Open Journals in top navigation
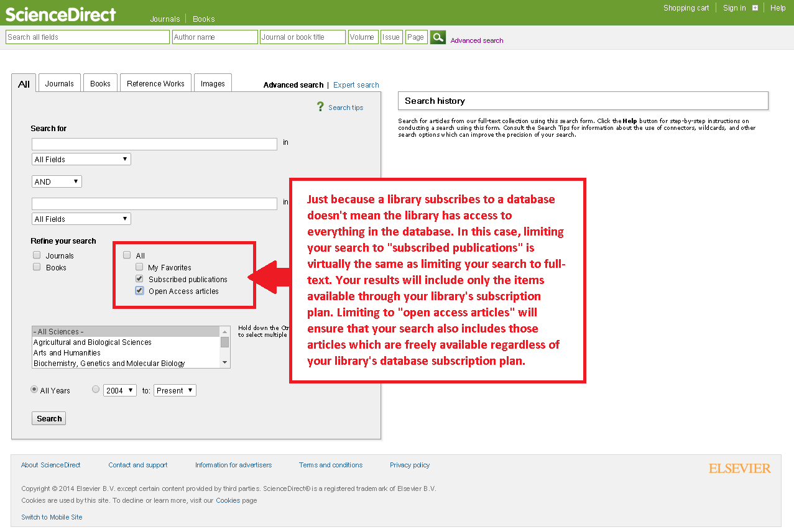 (x=165, y=19)
